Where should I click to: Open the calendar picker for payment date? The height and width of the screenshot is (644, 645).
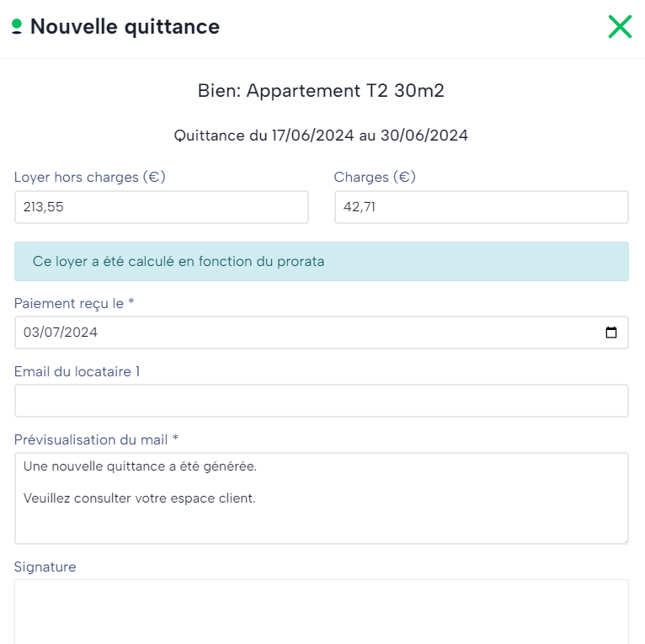(611, 333)
